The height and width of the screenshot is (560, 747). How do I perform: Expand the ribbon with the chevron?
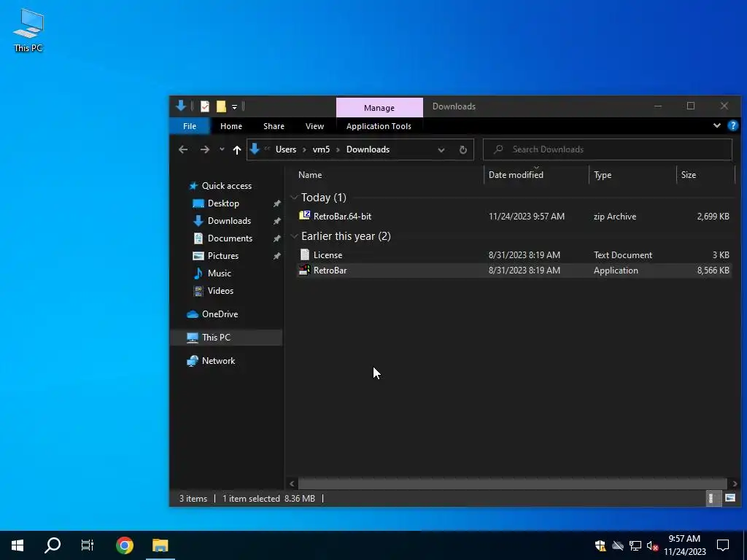pos(716,125)
